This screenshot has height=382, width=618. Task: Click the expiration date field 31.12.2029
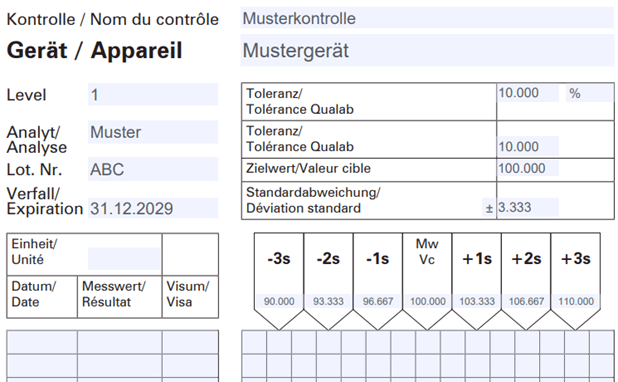(x=153, y=208)
